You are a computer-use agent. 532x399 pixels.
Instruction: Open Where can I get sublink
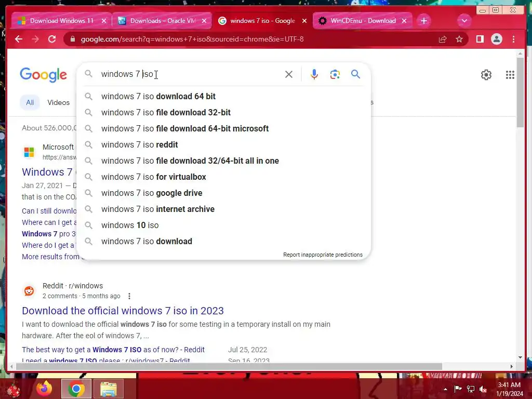coord(49,222)
